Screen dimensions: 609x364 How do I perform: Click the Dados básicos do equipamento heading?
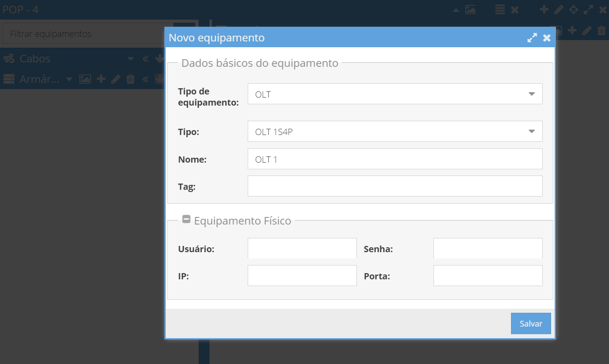(260, 63)
